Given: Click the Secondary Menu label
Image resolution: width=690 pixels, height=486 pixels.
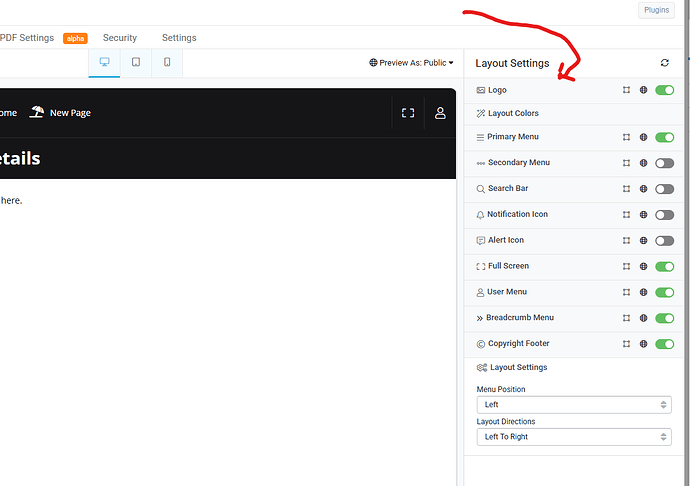Looking at the screenshot, I should (519, 162).
